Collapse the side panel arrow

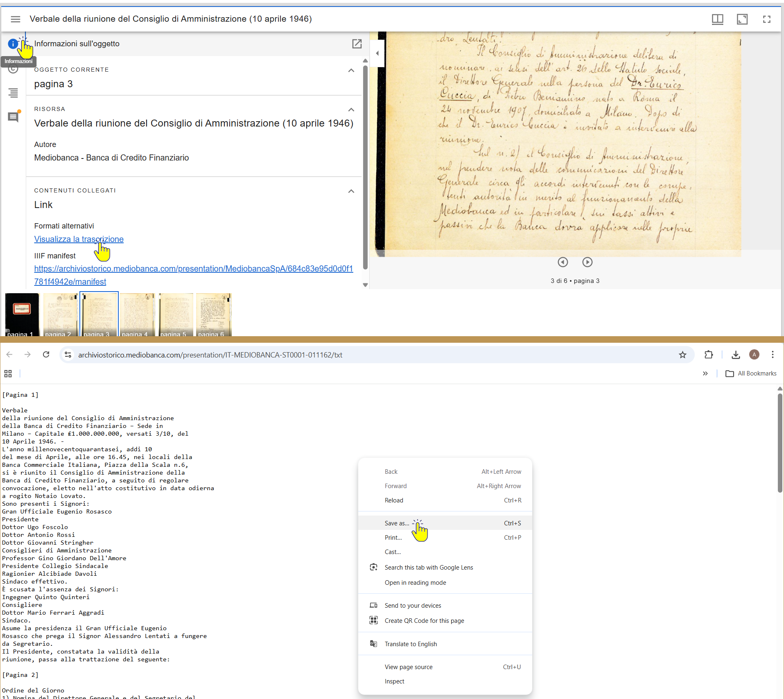tap(377, 53)
